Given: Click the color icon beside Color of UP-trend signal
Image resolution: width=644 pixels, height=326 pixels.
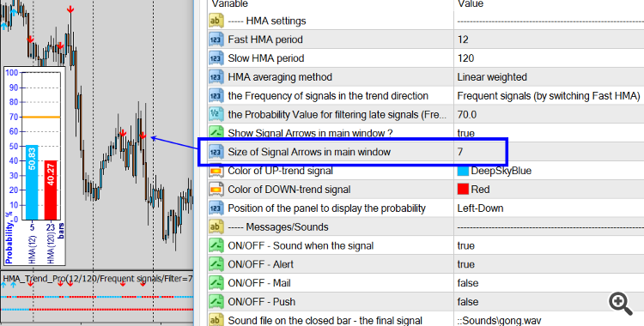Looking at the screenshot, I should [216, 171].
